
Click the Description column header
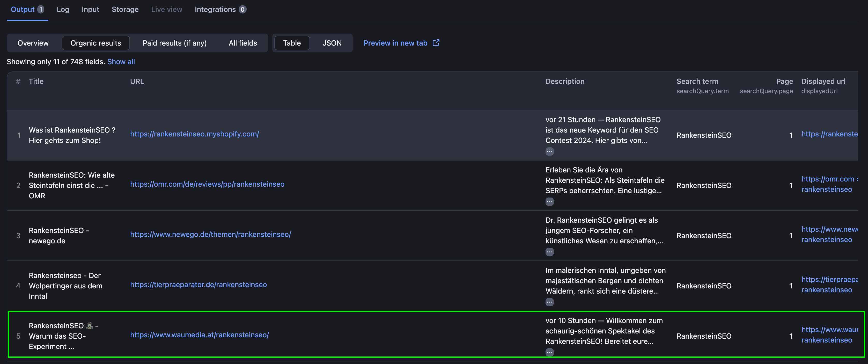(x=565, y=81)
